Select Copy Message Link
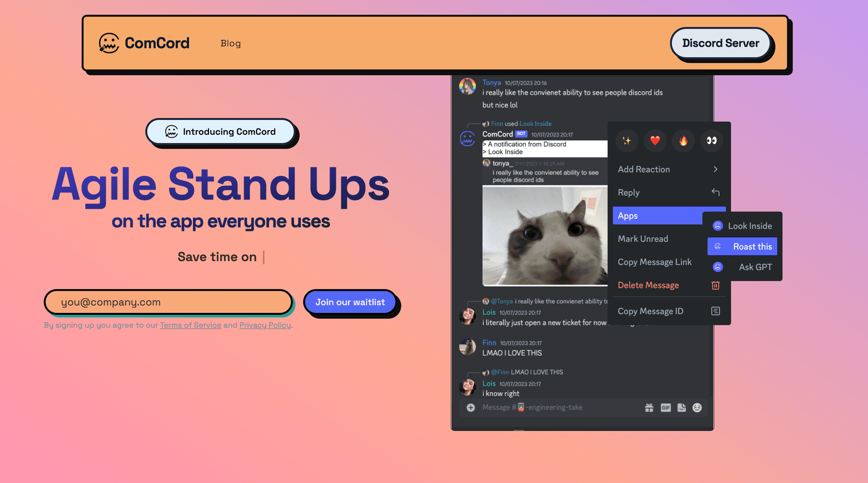 click(655, 262)
